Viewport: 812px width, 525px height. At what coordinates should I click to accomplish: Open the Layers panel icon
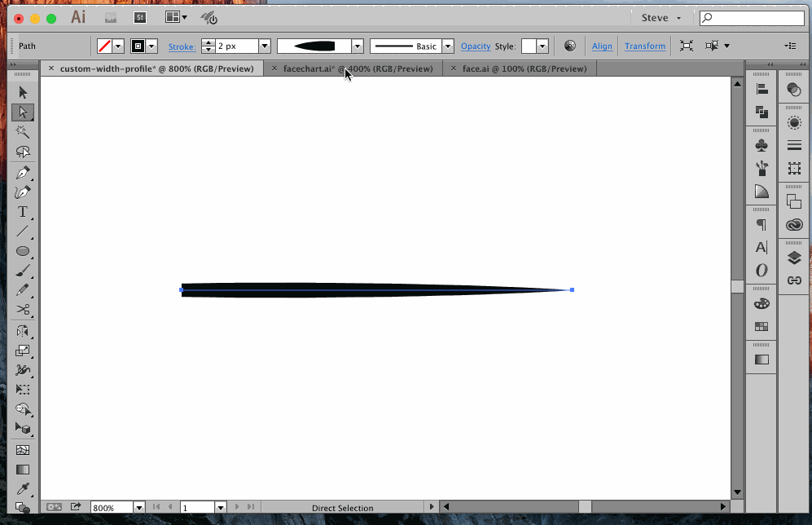(x=794, y=258)
